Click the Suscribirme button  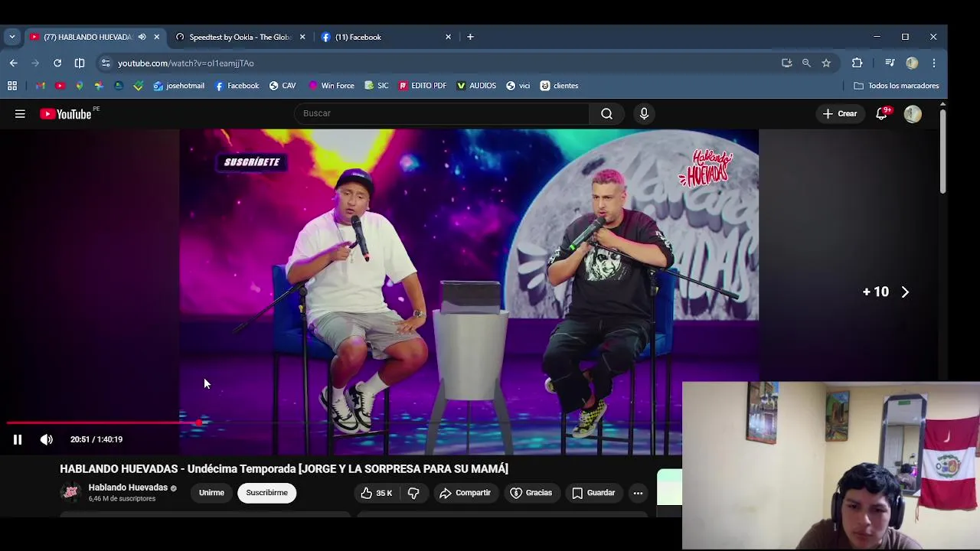pos(266,493)
